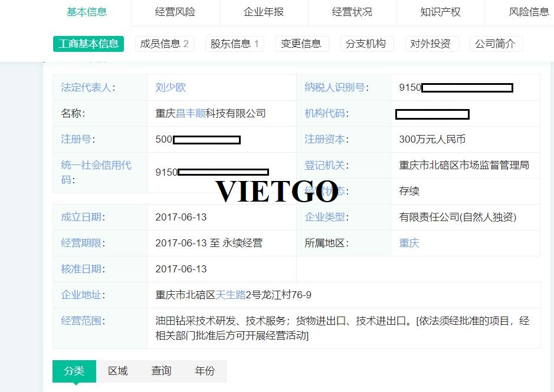Open the 重庆 region link
554x392 pixels.
pos(409,243)
